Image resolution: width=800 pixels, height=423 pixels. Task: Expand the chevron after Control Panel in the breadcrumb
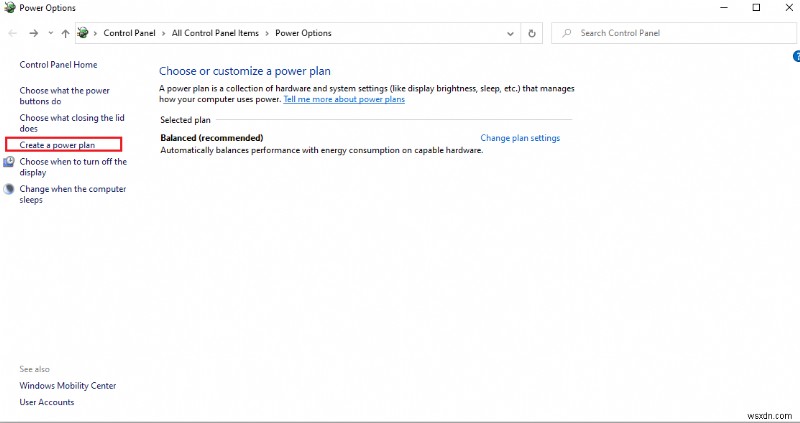pyautogui.click(x=164, y=33)
